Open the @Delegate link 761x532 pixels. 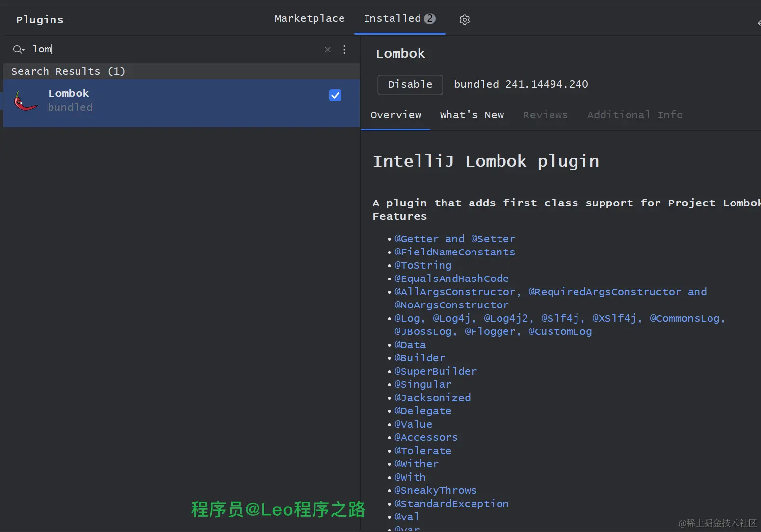click(x=423, y=411)
